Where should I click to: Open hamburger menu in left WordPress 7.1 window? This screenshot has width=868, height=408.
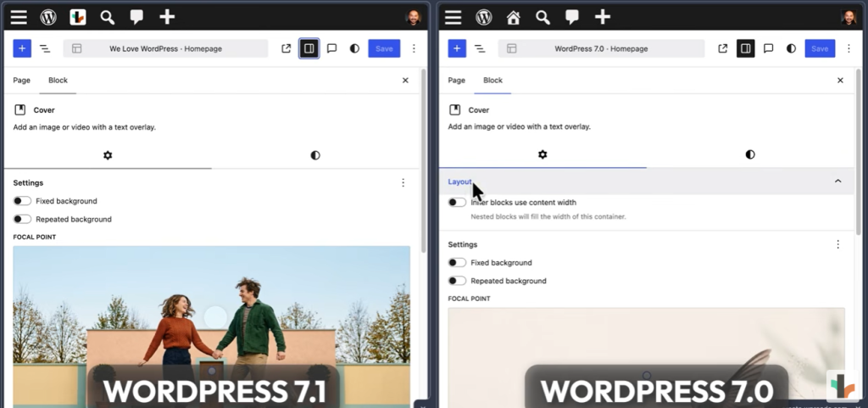(19, 17)
